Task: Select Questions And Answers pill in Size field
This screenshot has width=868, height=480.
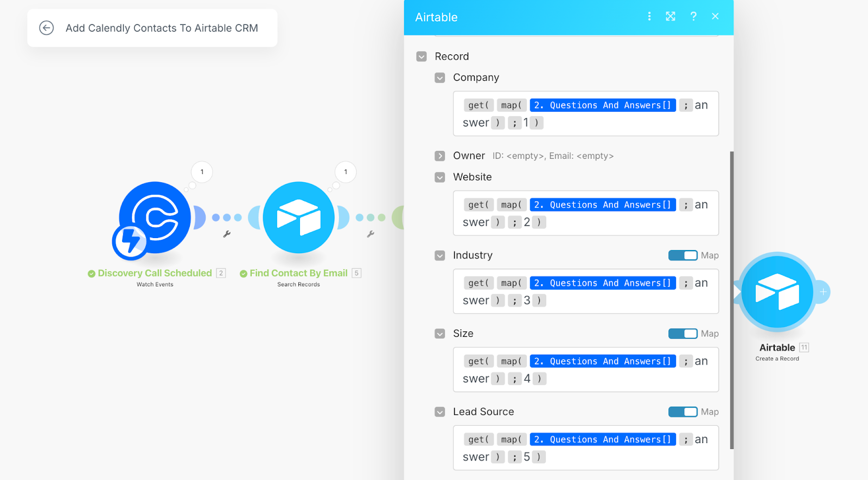Action: pos(603,361)
